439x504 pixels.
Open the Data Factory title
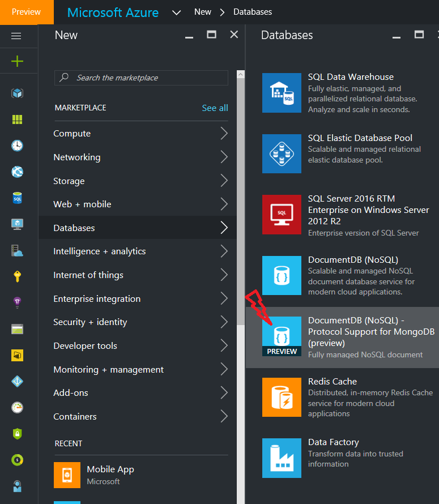coord(333,442)
